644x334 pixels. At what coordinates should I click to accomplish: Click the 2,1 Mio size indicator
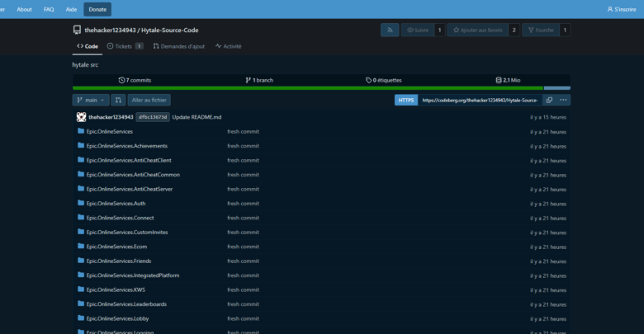click(x=508, y=80)
